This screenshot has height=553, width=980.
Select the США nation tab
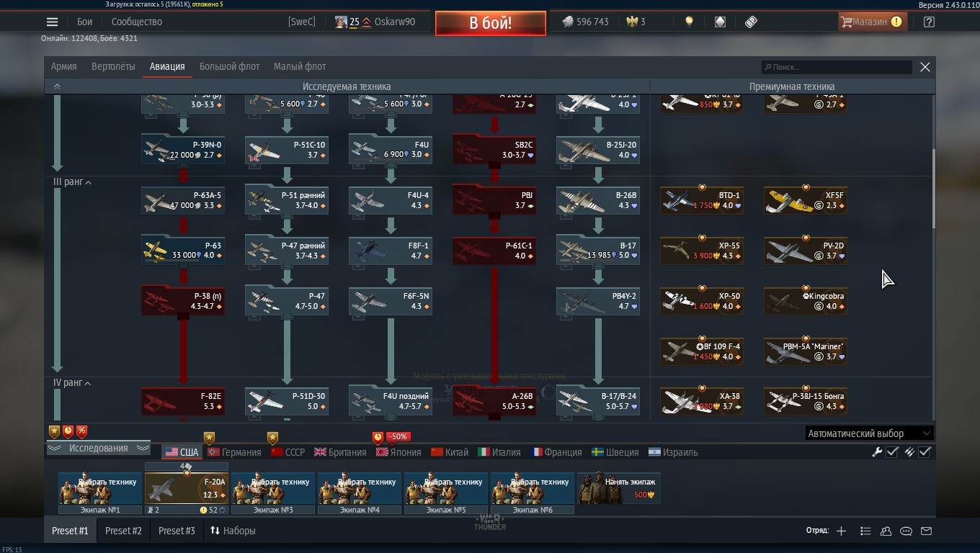(182, 452)
